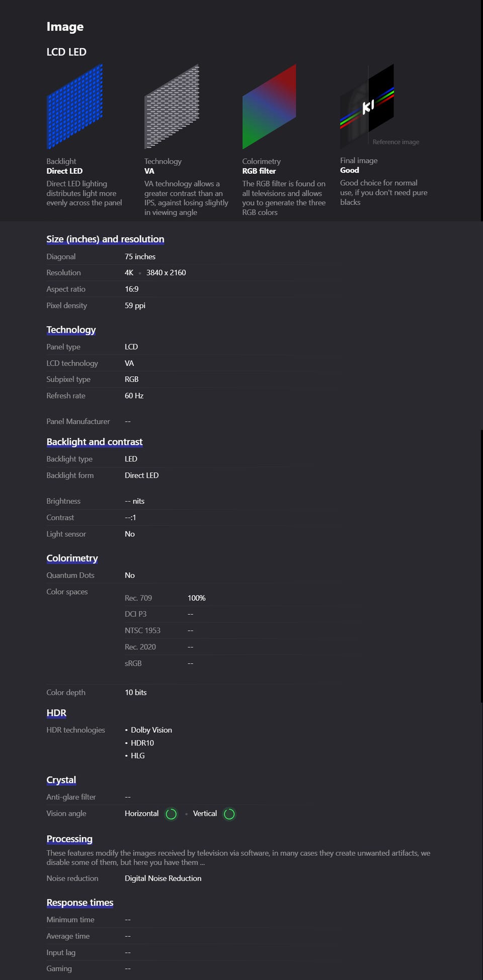Click the 'Reference image' caption text
The width and height of the screenshot is (483, 980).
[396, 142]
